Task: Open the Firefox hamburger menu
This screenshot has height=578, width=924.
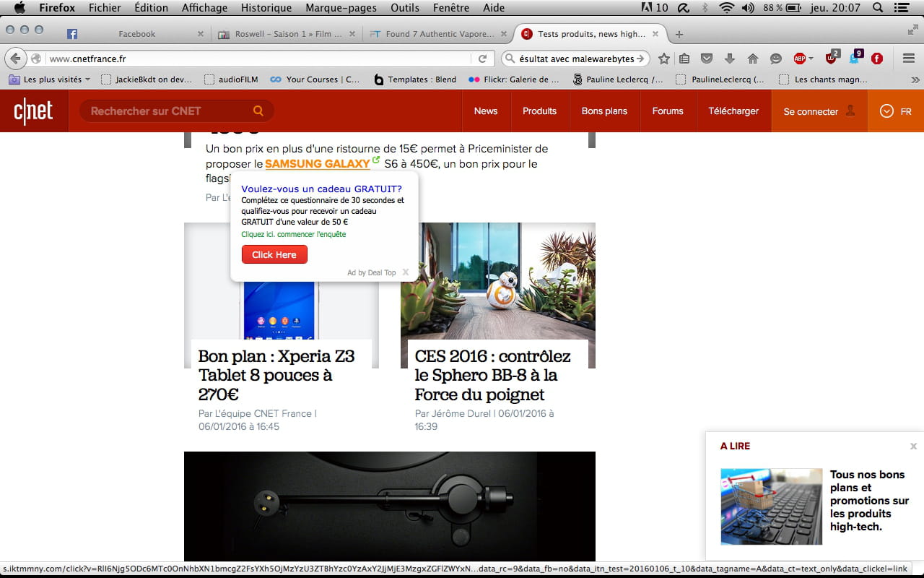Action: pyautogui.click(x=909, y=59)
